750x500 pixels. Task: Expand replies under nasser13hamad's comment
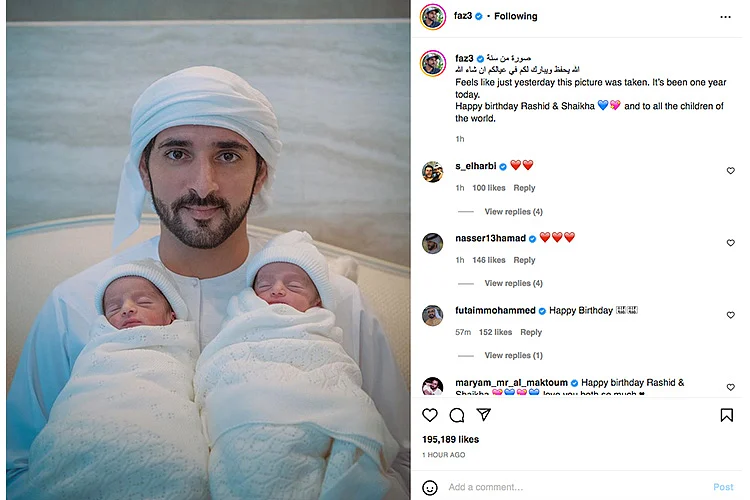(x=513, y=283)
